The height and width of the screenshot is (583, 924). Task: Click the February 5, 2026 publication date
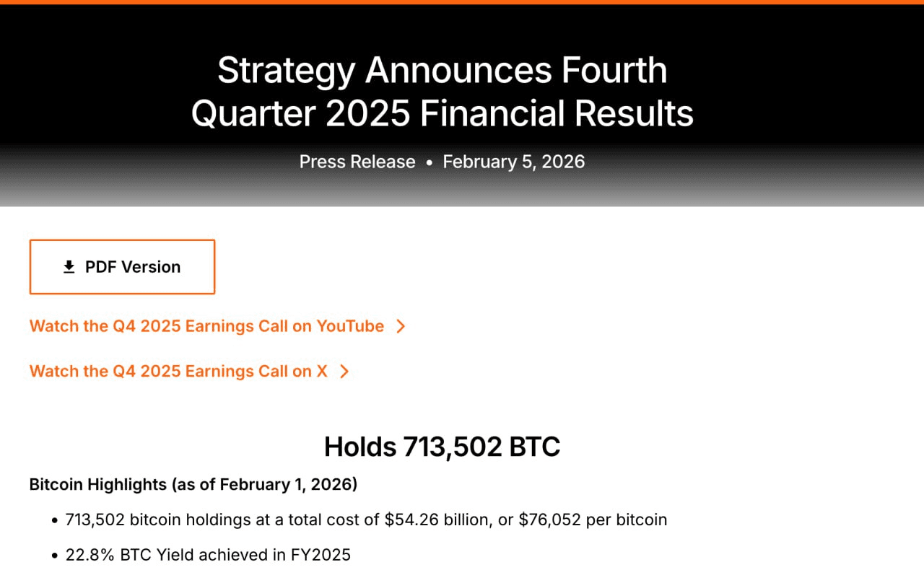point(513,162)
